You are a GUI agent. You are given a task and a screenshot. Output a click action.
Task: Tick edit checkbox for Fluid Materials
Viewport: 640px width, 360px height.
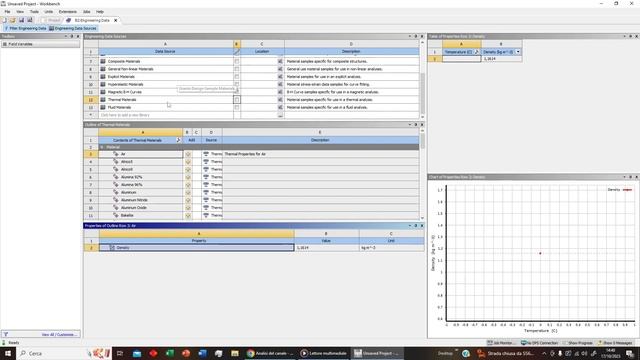tap(237, 107)
